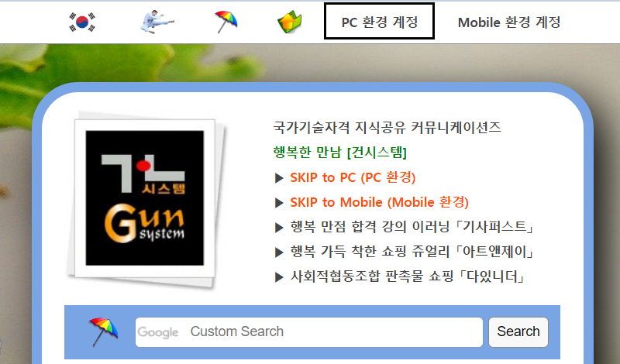Click the triangle bullet beside 다있니더 line
Viewport: 620px width, 364px height.
tap(279, 277)
